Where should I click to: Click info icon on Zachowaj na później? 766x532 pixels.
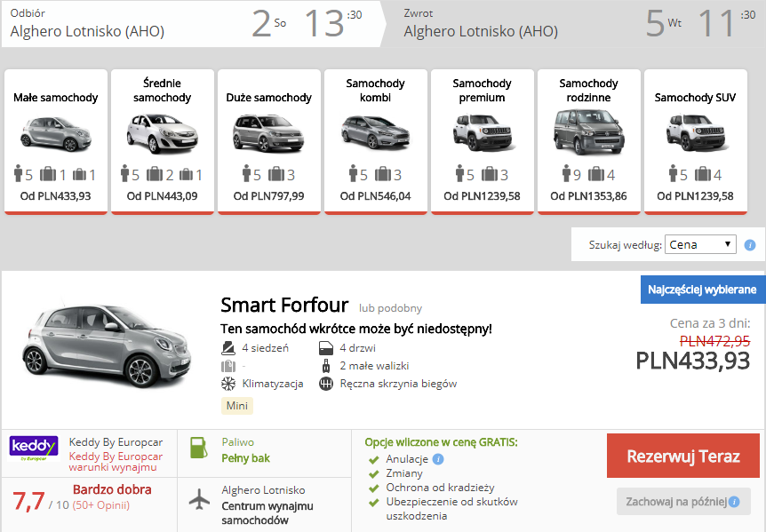pos(734,502)
